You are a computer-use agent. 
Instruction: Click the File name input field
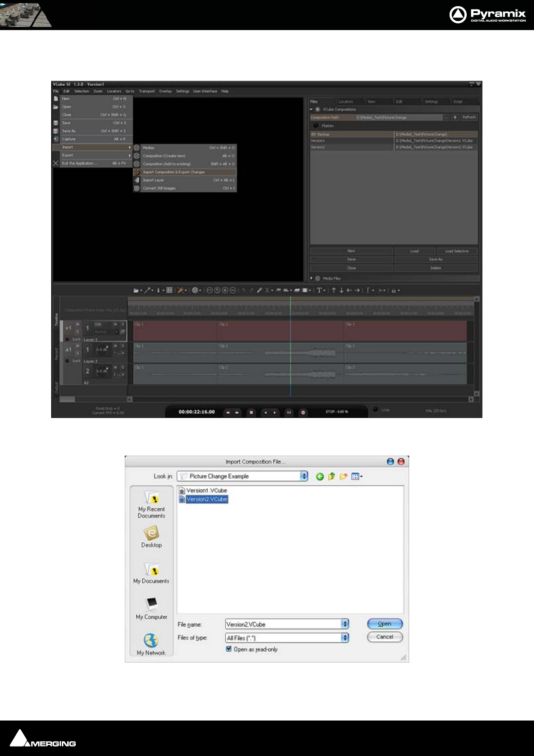[x=284, y=624]
